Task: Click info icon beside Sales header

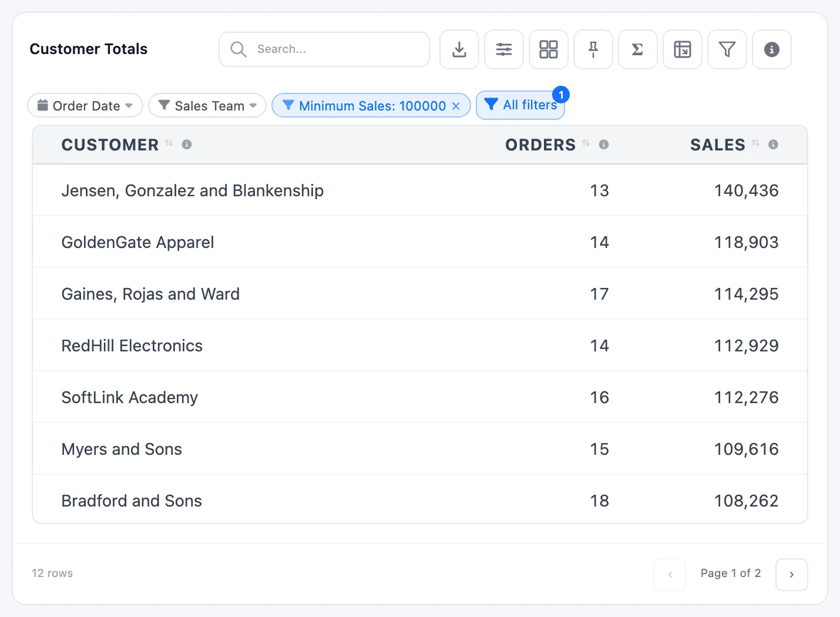Action: click(x=774, y=145)
